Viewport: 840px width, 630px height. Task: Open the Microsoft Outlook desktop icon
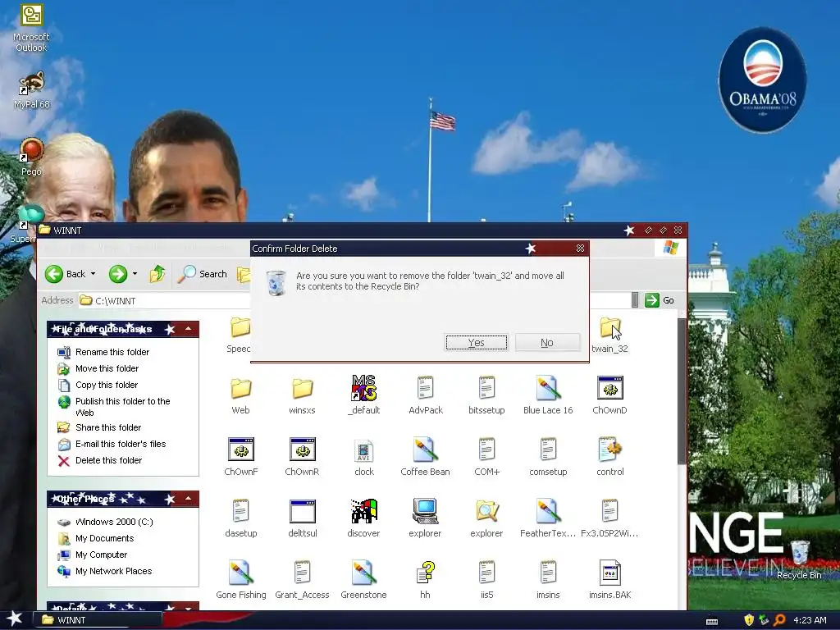31,29
